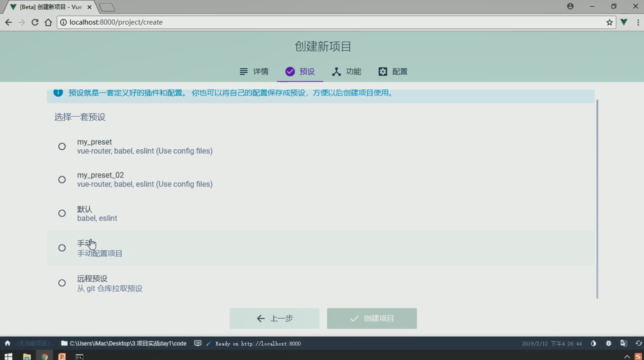644x360 pixels.
Task: Click the site info icon in address bar
Action: (x=63, y=22)
